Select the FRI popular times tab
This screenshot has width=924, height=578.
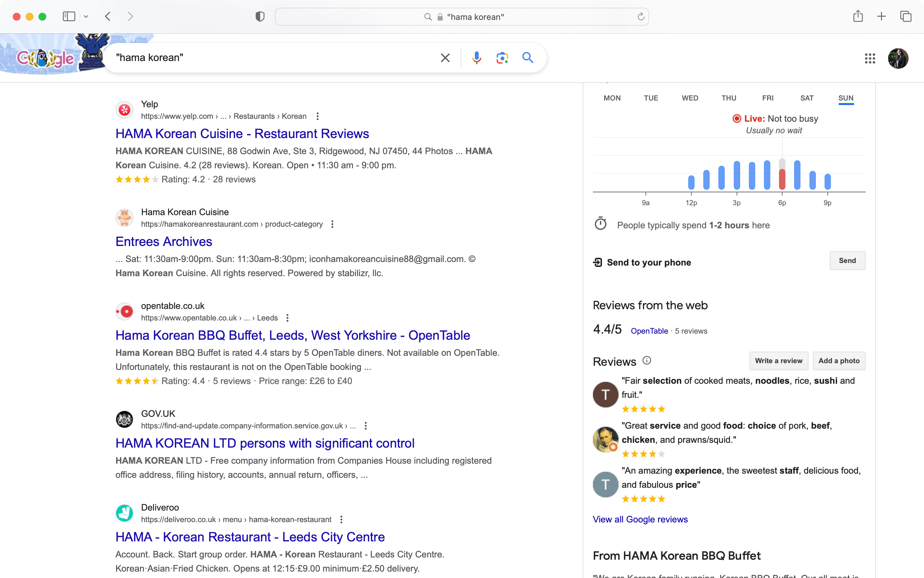point(768,98)
